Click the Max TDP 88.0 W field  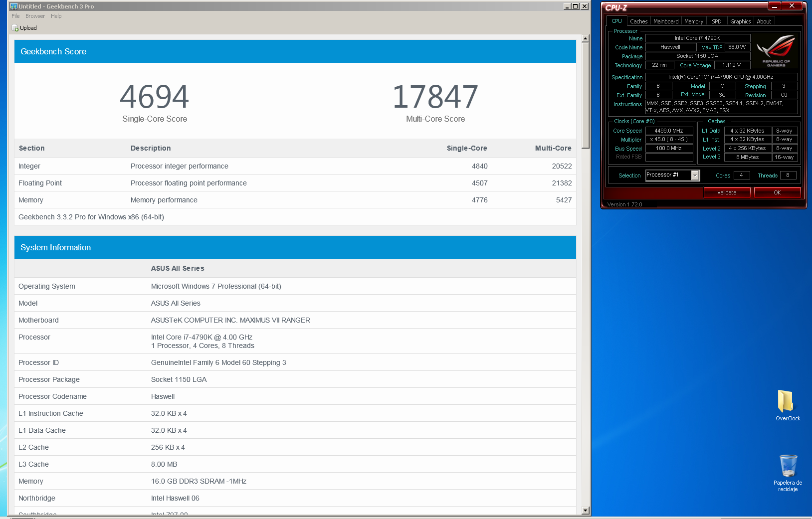(737, 47)
